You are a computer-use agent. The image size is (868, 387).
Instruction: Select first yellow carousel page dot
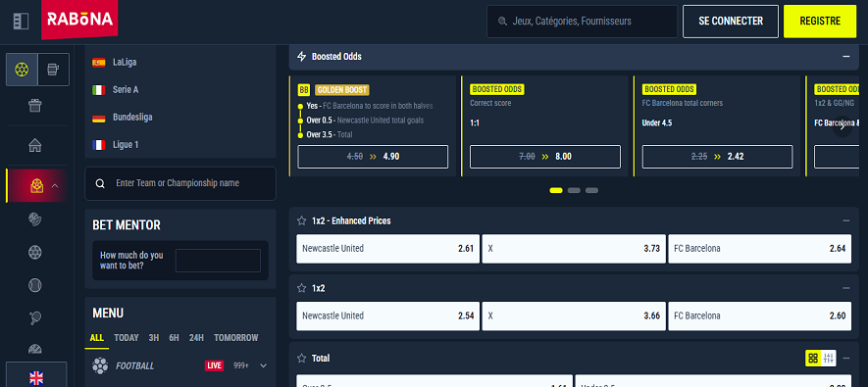[x=556, y=190]
